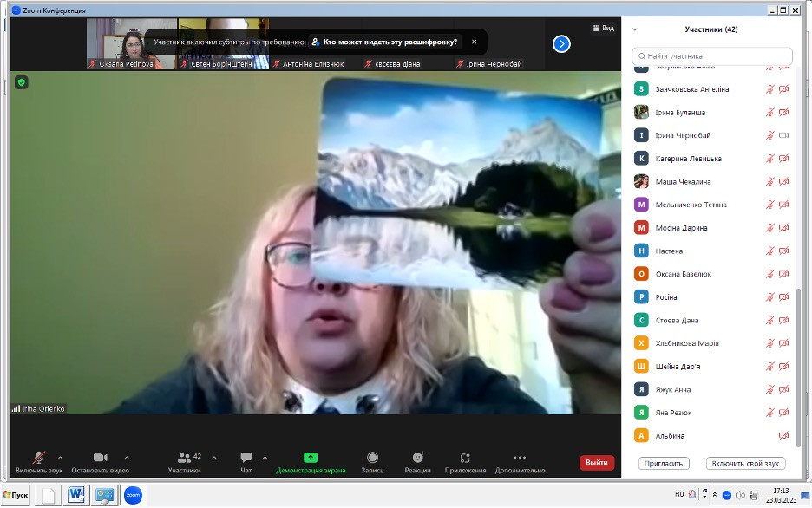The width and height of the screenshot is (812, 508).
Task: Start Демонстрация экрана screen share
Action: tap(311, 458)
